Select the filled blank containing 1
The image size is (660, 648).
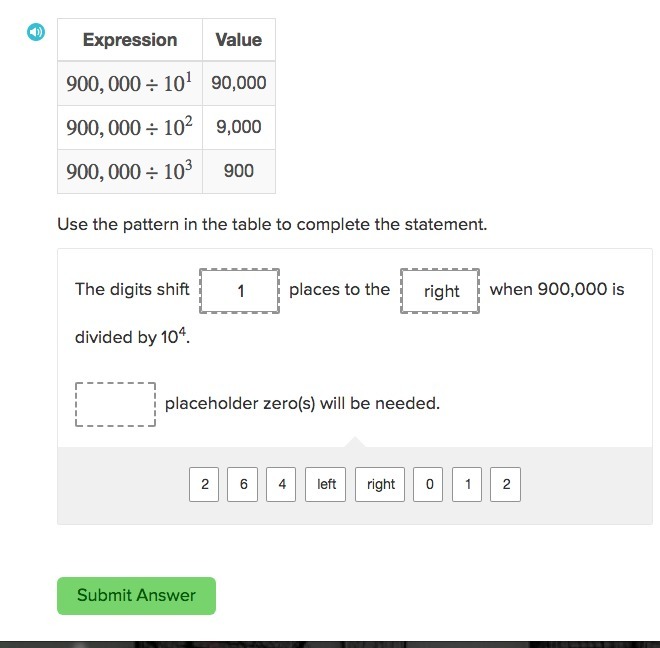point(240,291)
